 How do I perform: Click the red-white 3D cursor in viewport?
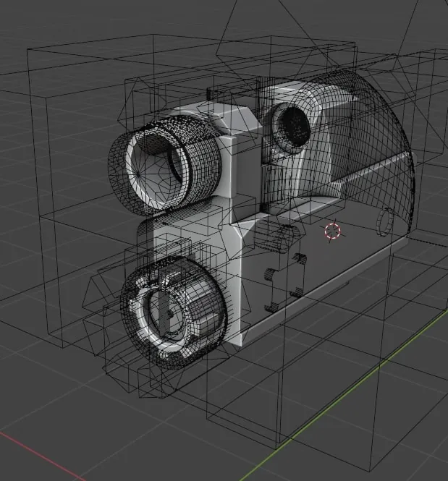(333, 231)
